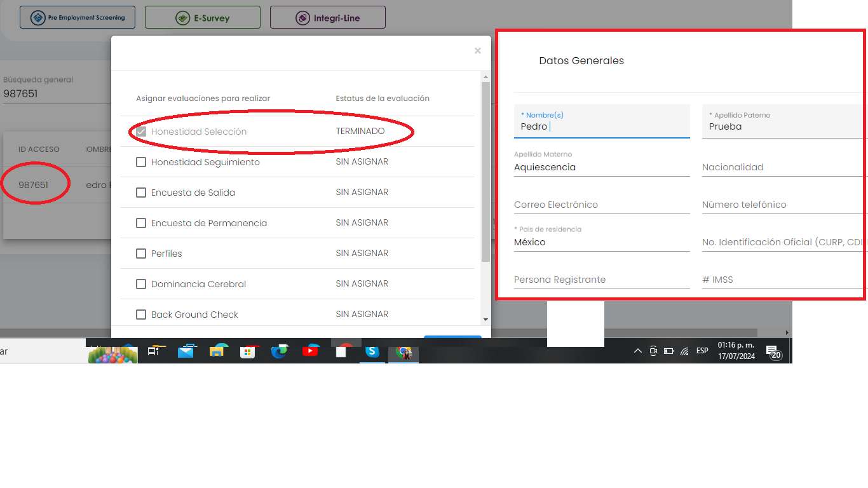Click Pre Employment Screening button
This screenshot has width=868, height=488.
78,18
